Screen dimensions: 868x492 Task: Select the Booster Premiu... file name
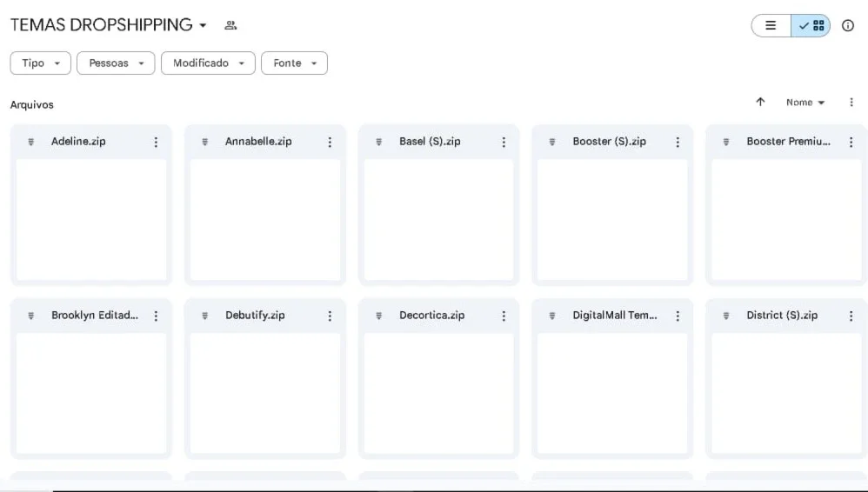click(x=788, y=142)
